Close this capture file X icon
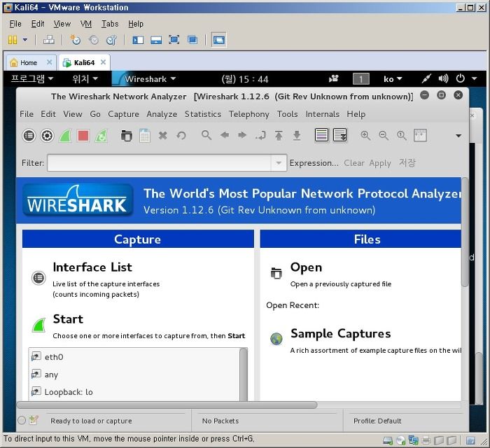The height and width of the screenshot is (448, 490). (163, 136)
